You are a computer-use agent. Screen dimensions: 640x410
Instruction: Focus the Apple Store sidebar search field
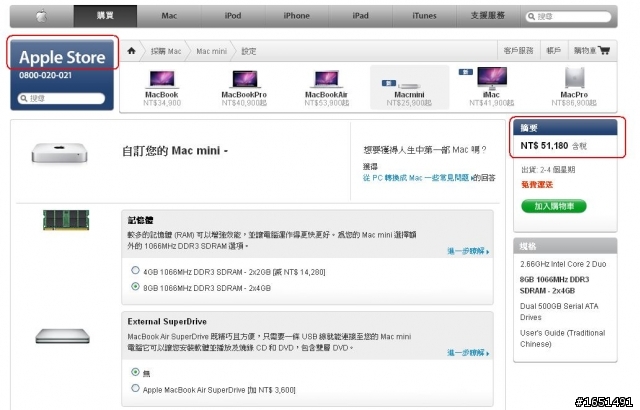tap(61, 98)
